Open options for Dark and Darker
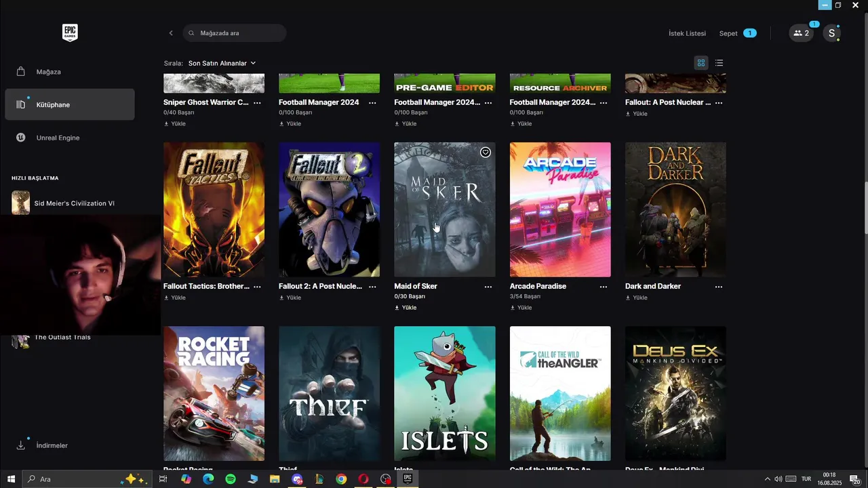This screenshot has height=488, width=868. click(x=718, y=287)
